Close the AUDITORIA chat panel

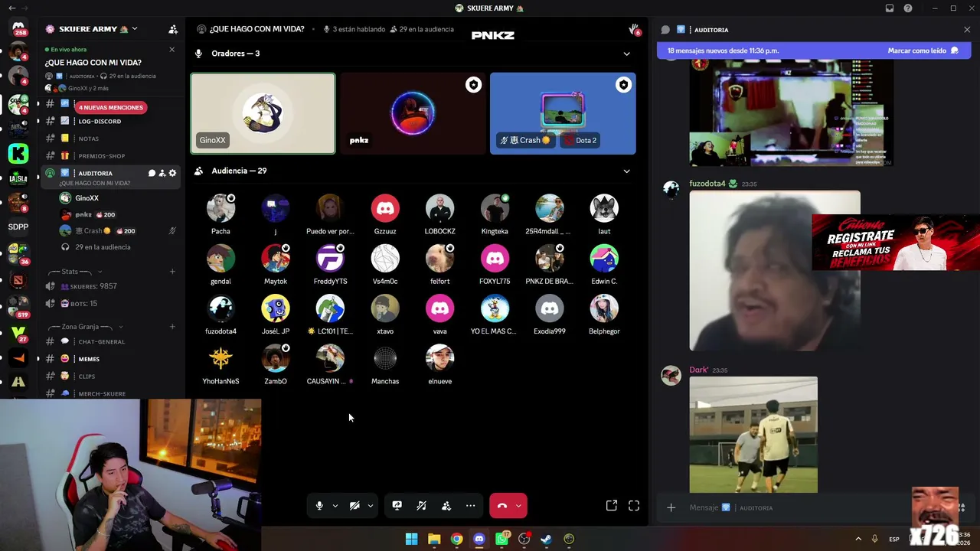coord(967,30)
